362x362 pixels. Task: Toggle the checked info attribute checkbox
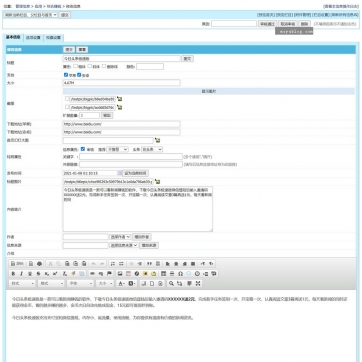tap(83, 149)
